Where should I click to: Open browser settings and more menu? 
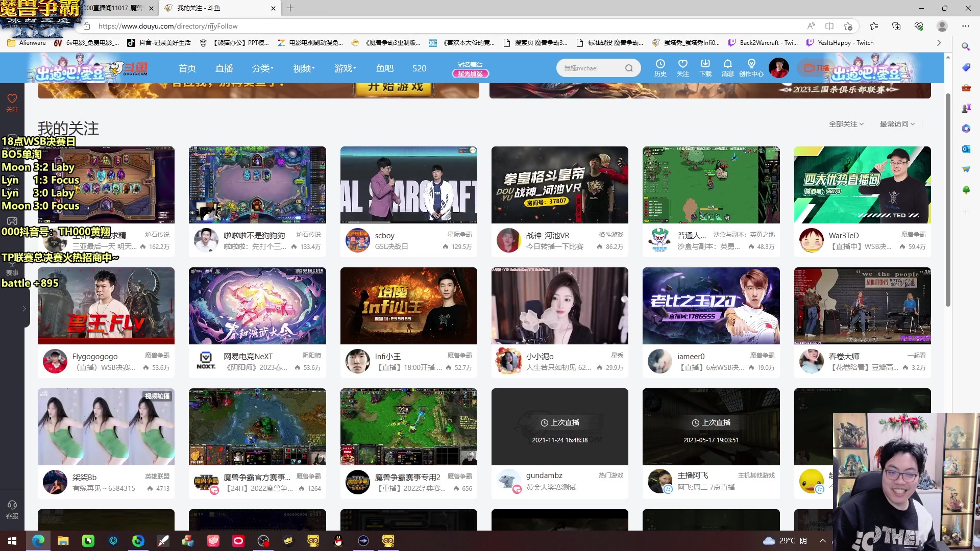point(966,26)
